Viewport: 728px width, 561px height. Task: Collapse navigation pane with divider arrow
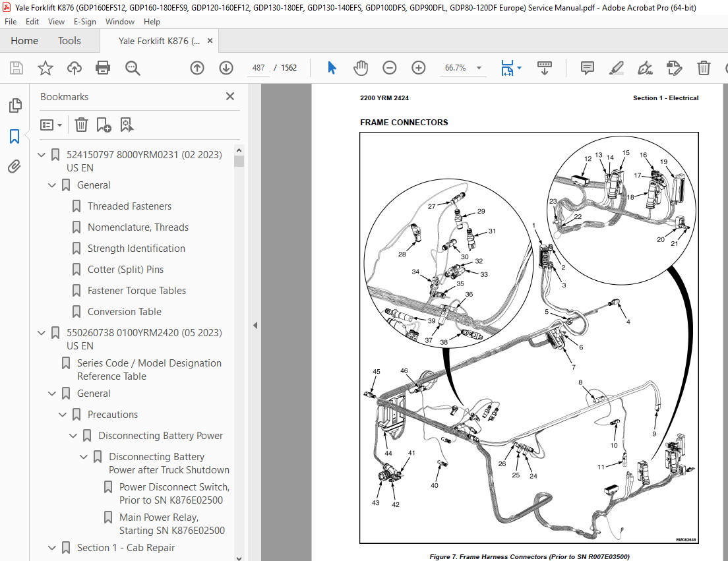pos(255,325)
